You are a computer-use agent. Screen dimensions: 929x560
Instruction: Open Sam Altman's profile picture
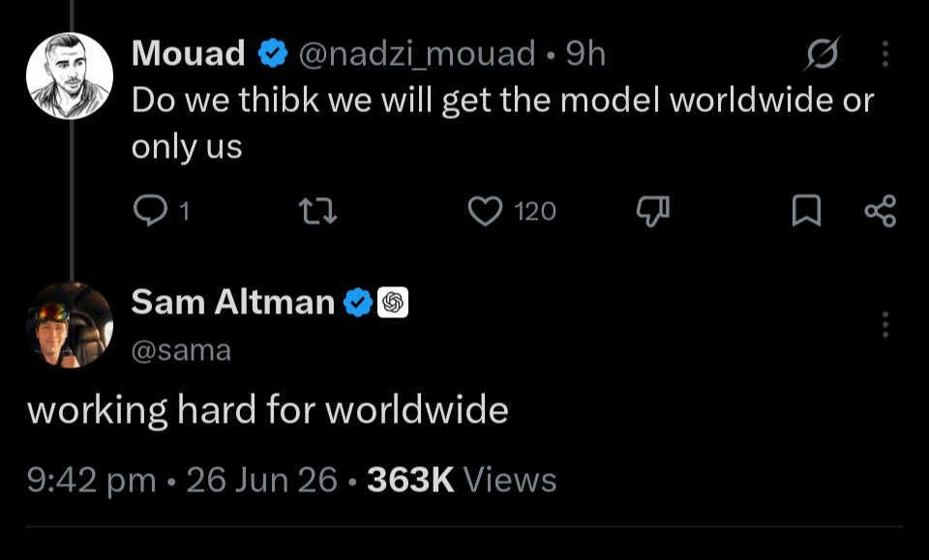70,324
